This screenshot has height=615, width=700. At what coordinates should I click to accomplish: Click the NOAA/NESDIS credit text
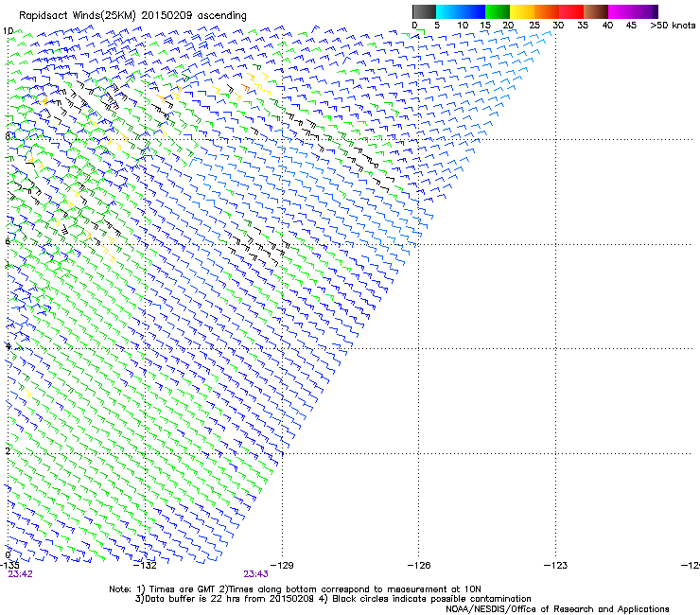(x=557, y=609)
